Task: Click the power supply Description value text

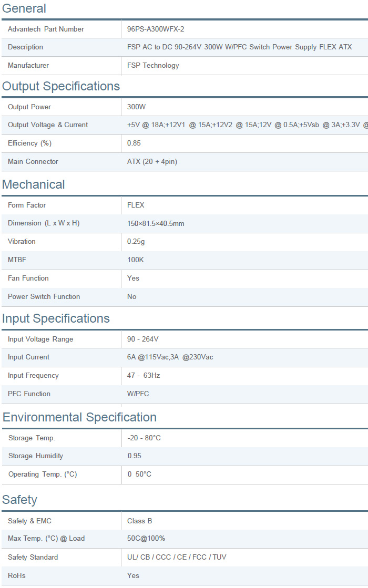Action: [x=239, y=47]
